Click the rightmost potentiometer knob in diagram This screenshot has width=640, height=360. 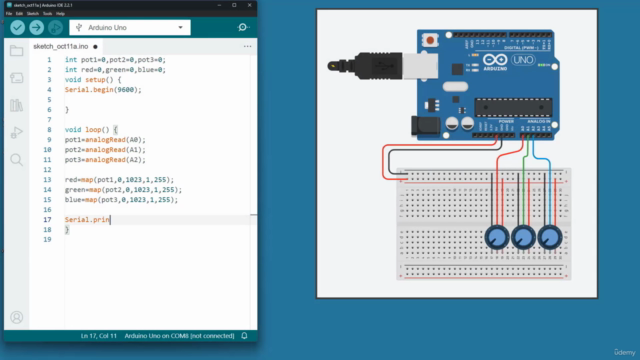pyautogui.click(x=550, y=237)
